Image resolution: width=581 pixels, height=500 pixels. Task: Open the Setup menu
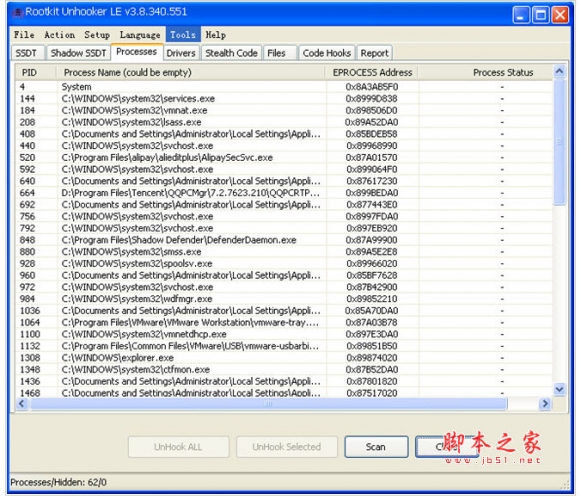pyautogui.click(x=97, y=35)
